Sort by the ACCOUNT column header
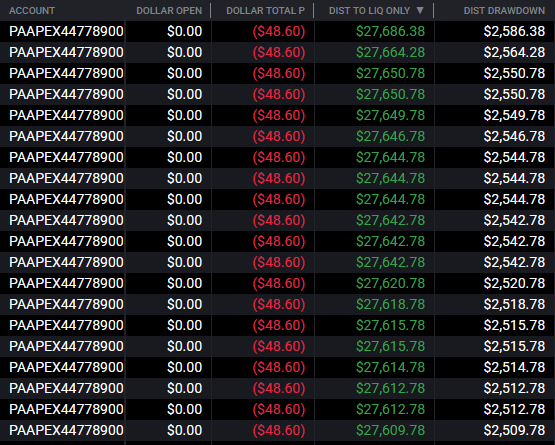The width and height of the screenshot is (555, 445). [32, 11]
